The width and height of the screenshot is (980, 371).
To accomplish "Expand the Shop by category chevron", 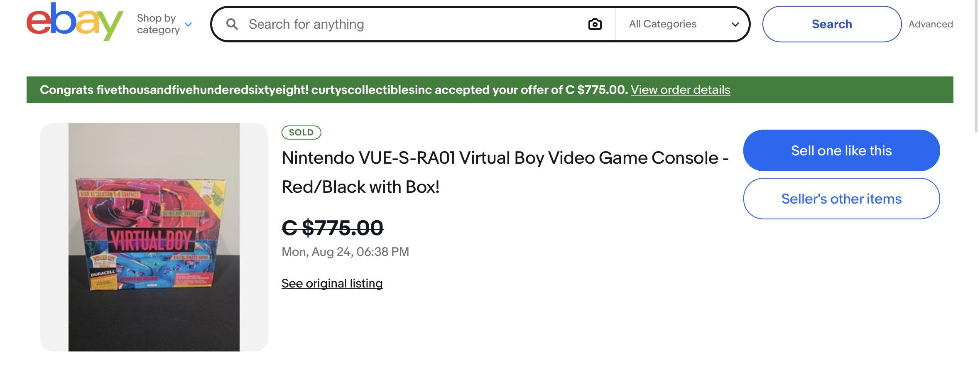I will coord(188,25).
